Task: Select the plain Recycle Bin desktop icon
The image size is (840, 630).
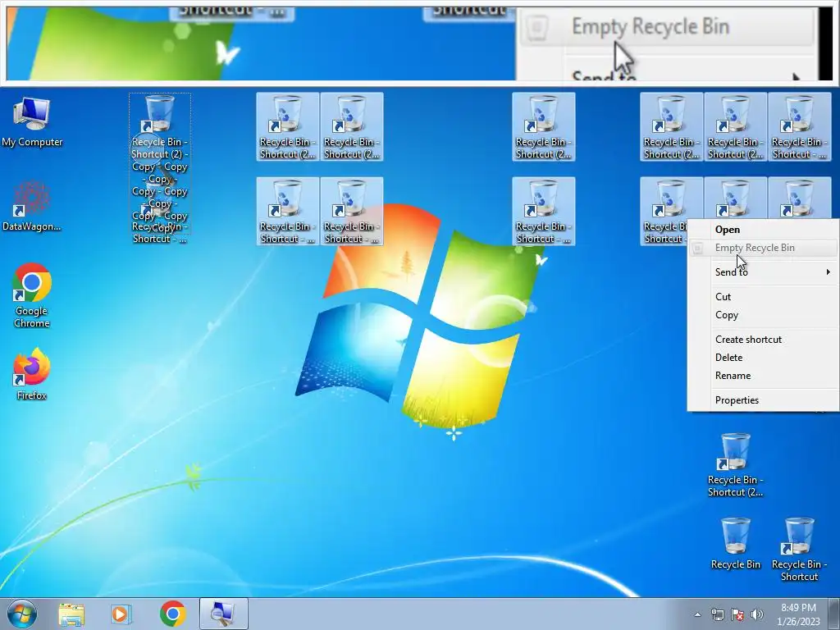Action: click(736, 543)
